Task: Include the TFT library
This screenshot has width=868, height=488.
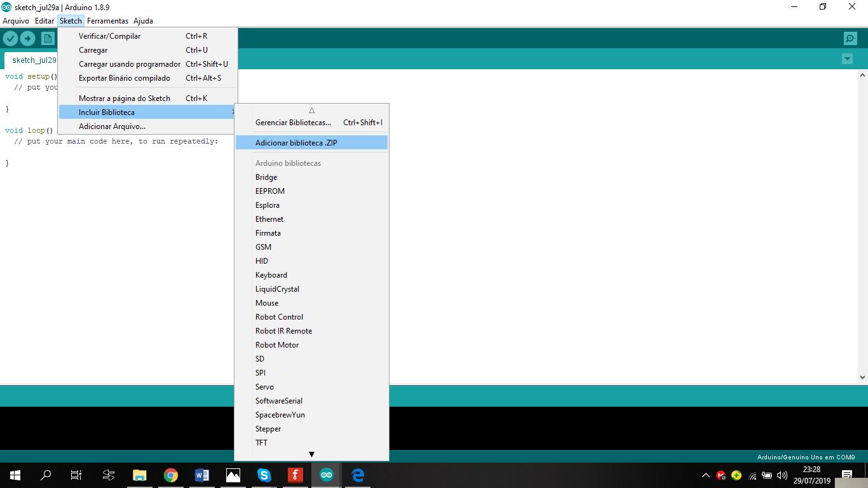Action: (x=311, y=443)
